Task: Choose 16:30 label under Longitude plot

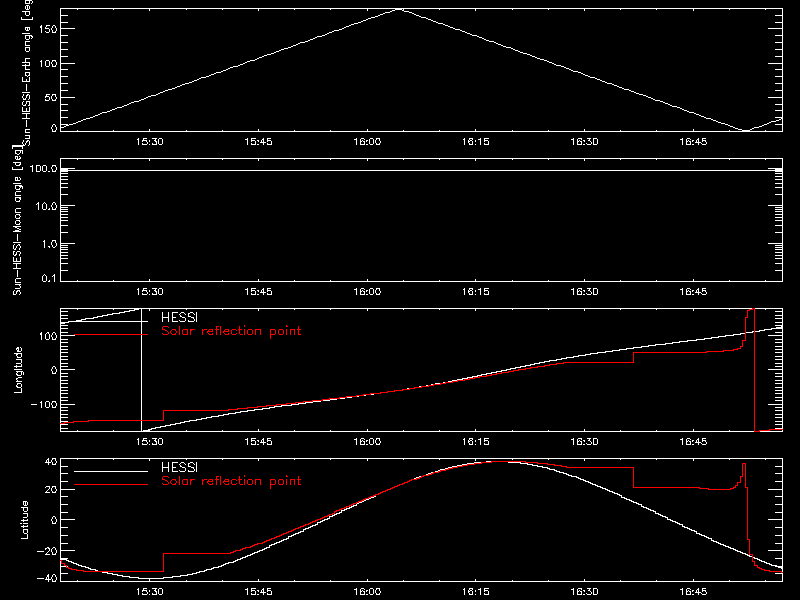Action: 584,442
